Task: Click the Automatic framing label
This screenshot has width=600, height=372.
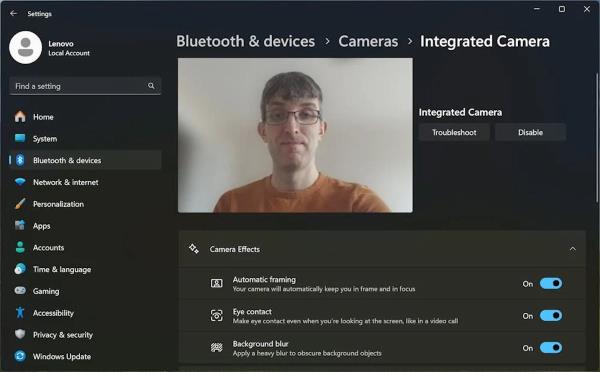Action: coord(264,279)
